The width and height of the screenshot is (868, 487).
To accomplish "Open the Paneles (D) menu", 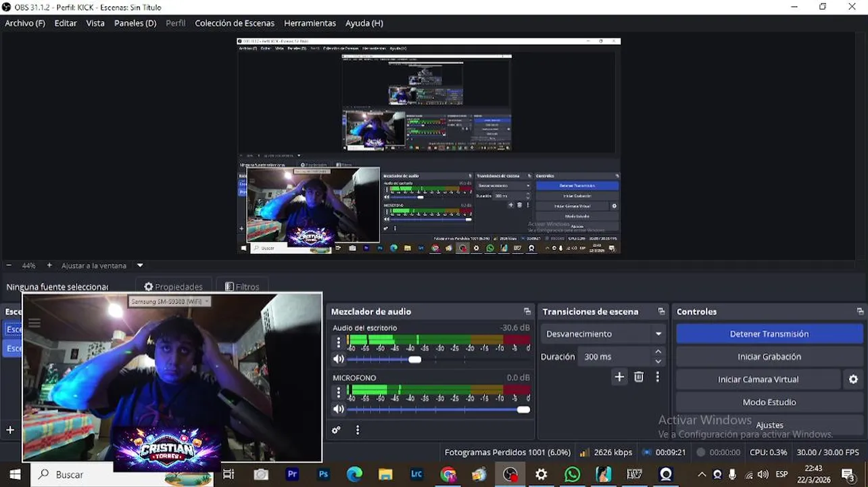I will point(135,23).
